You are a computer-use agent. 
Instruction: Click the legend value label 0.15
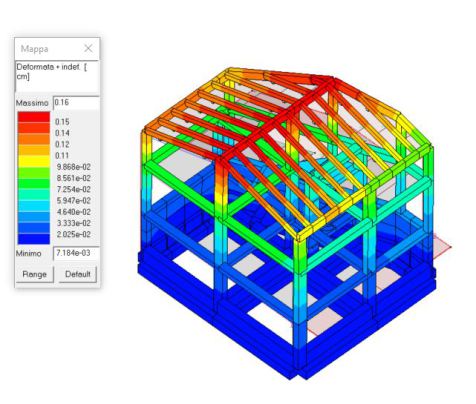pyautogui.click(x=62, y=122)
